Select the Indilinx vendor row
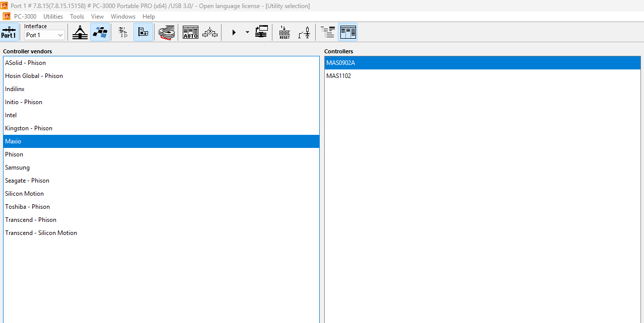The height and width of the screenshot is (323, 644). [161, 89]
